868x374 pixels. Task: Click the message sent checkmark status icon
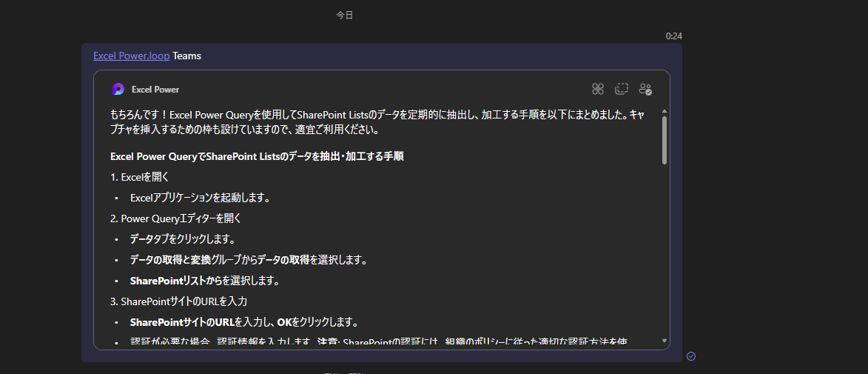[x=691, y=356]
